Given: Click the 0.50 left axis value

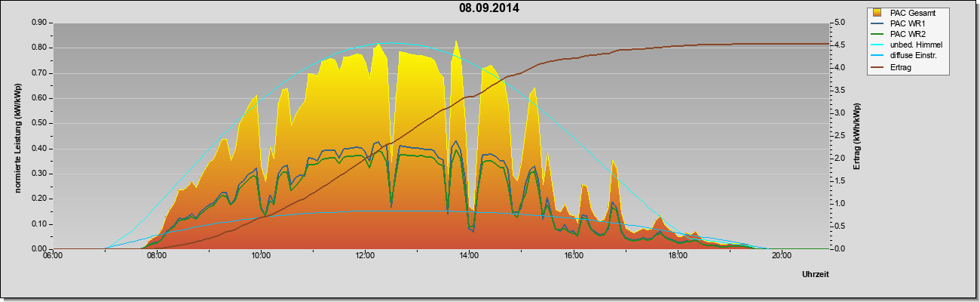Looking at the screenshot, I should 39,123.
